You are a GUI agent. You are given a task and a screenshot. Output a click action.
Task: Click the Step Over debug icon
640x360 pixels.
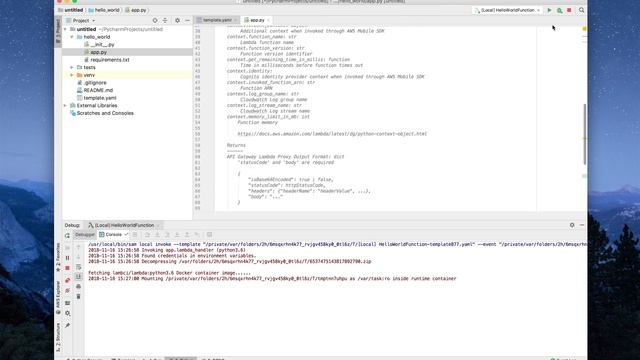click(x=147, y=235)
